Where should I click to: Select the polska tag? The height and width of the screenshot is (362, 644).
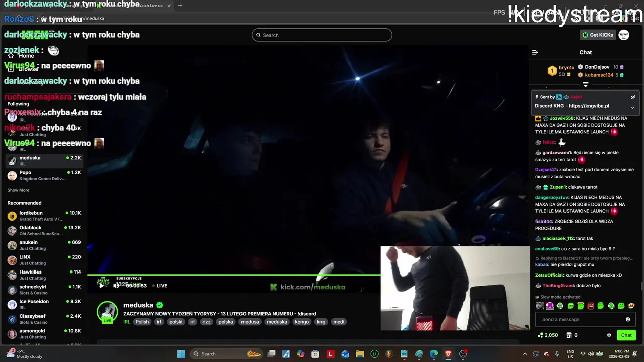click(x=226, y=322)
